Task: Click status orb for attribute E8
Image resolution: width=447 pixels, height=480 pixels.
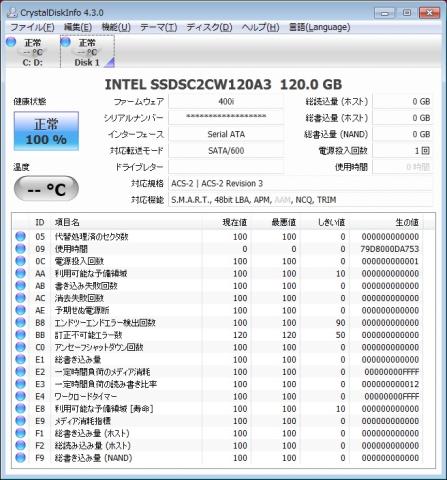Action: click(x=20, y=409)
